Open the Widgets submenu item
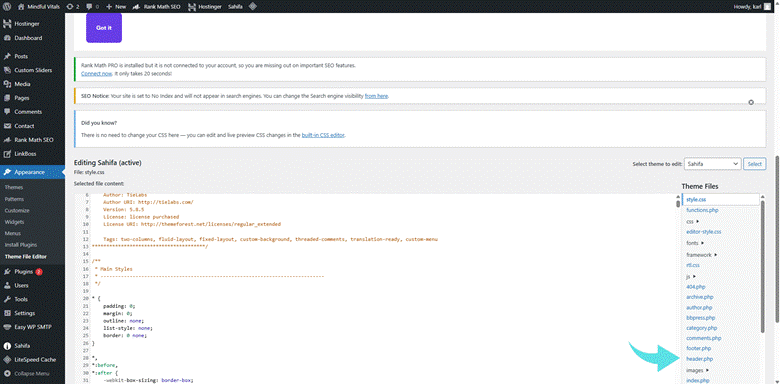 14,222
